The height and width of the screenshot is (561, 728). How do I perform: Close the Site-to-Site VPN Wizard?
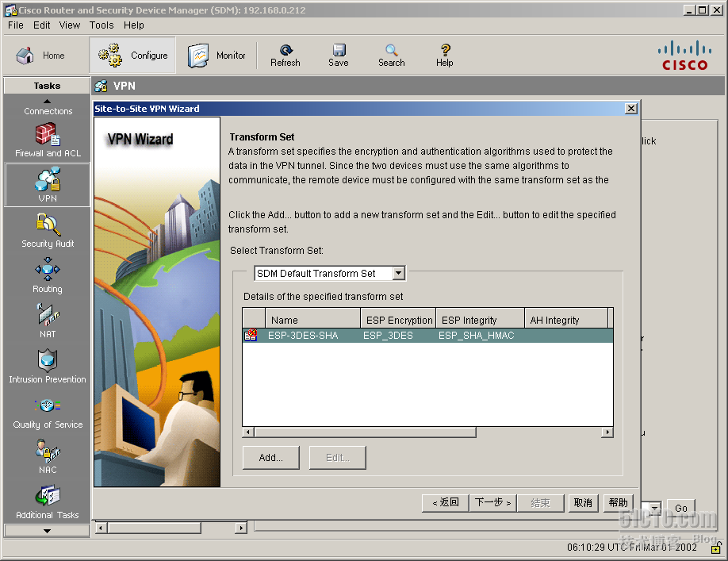click(x=631, y=108)
